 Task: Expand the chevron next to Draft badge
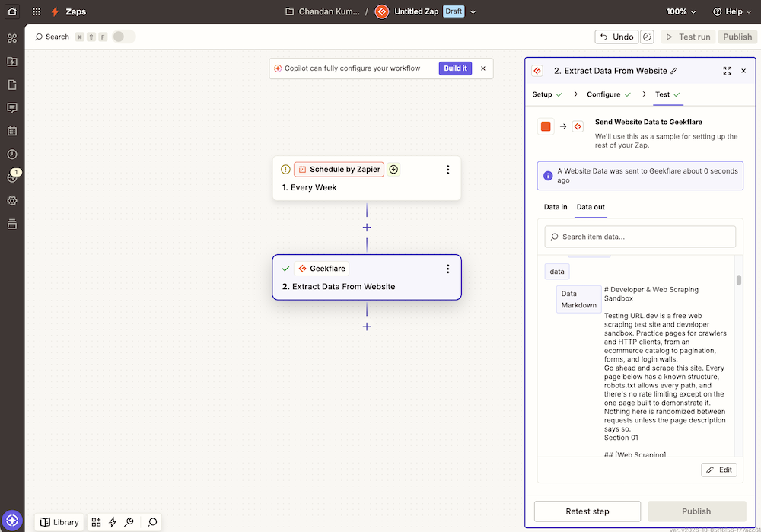point(473,11)
